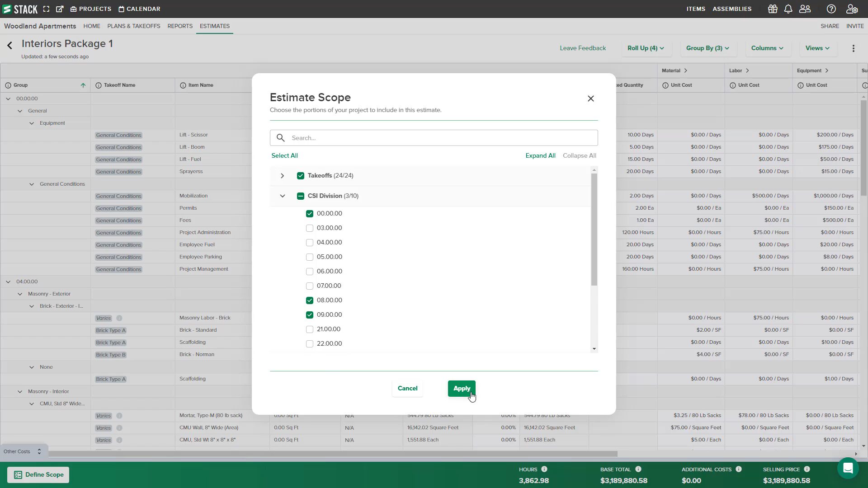Uncheck the Takeoffs (24/24) checkbox
Image resolution: width=868 pixels, height=488 pixels.
301,176
